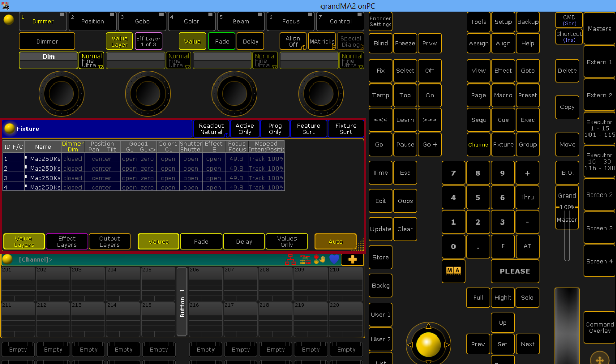Click the Dim encoder value field
Screen dimensions: 616x364
pos(48,60)
